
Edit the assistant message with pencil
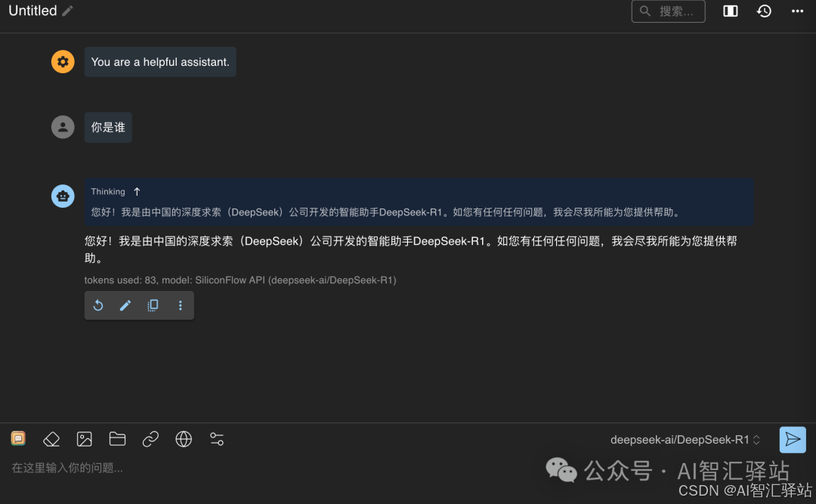click(x=125, y=305)
